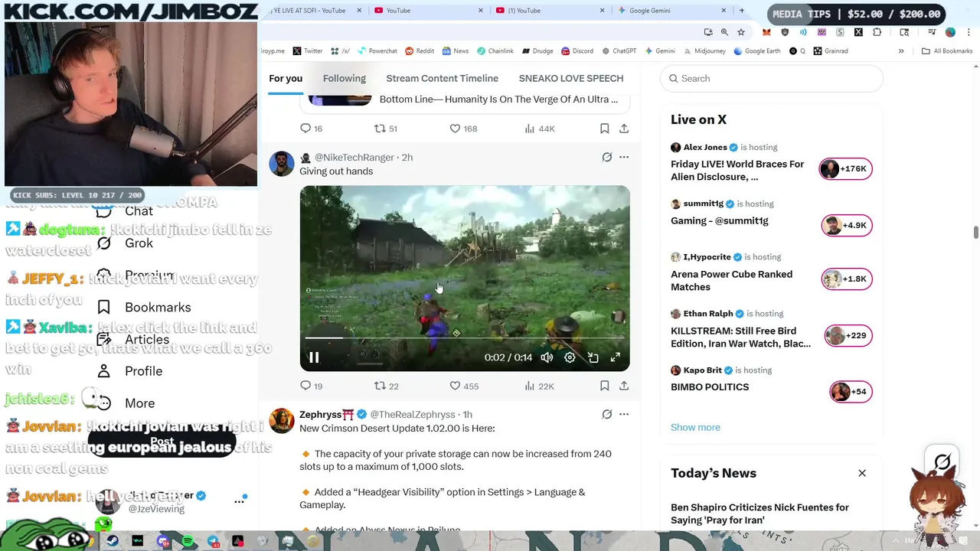Expand the video to fullscreen

click(615, 357)
